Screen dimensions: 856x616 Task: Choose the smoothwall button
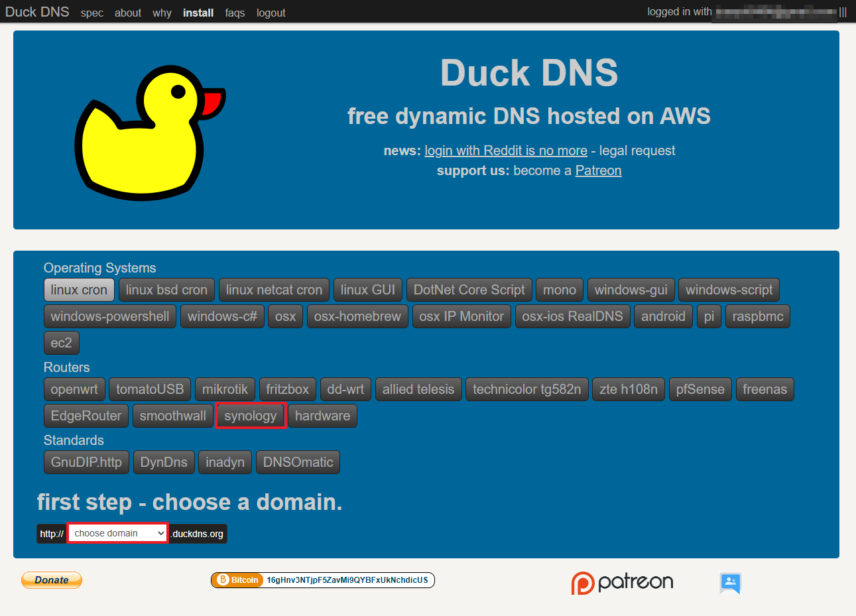click(173, 416)
